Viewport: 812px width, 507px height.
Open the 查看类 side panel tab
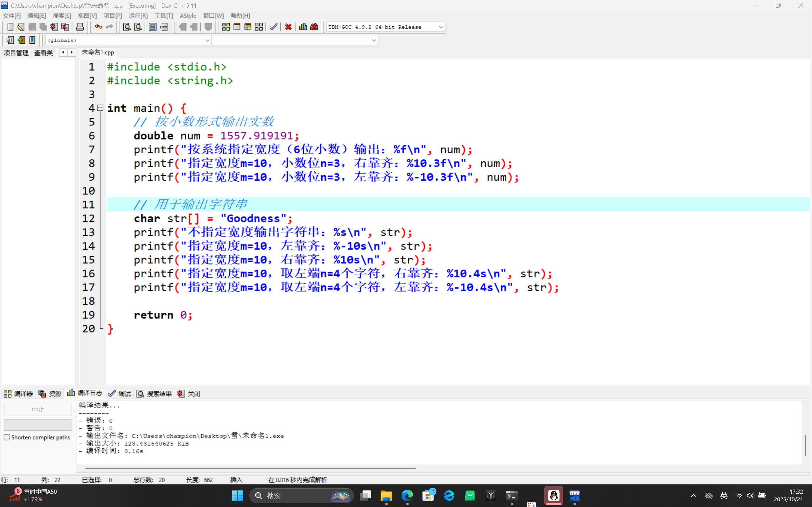[44, 53]
